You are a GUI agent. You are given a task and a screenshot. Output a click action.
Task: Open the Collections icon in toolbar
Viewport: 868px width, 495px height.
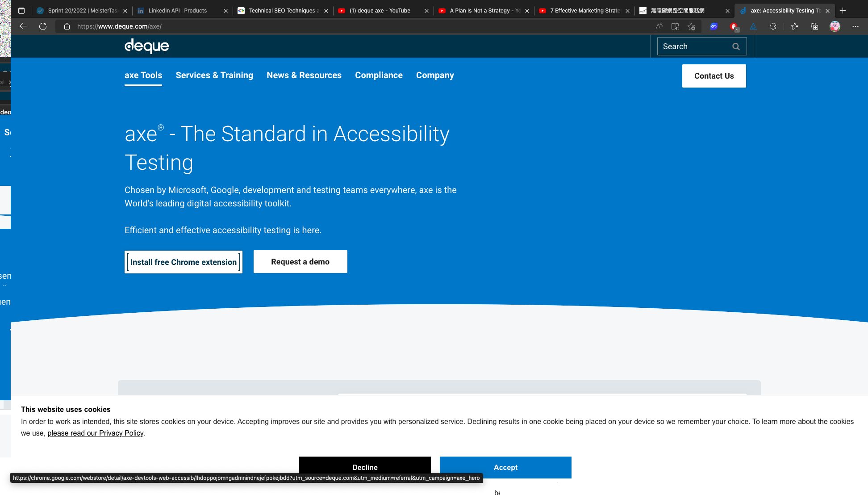pyautogui.click(x=814, y=26)
